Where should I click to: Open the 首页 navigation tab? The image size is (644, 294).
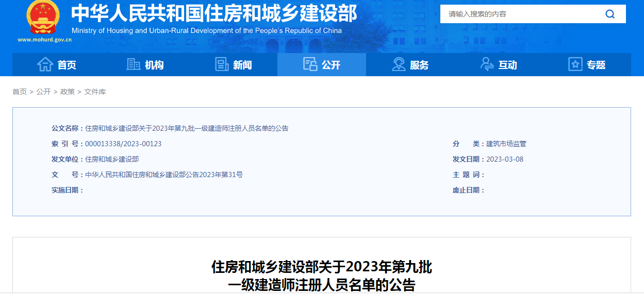click(x=57, y=65)
